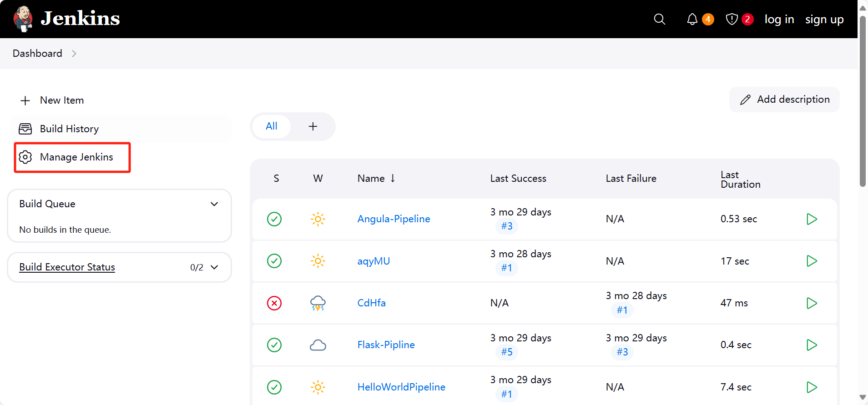Start a build for CdHfa
868x405 pixels.
[812, 303]
